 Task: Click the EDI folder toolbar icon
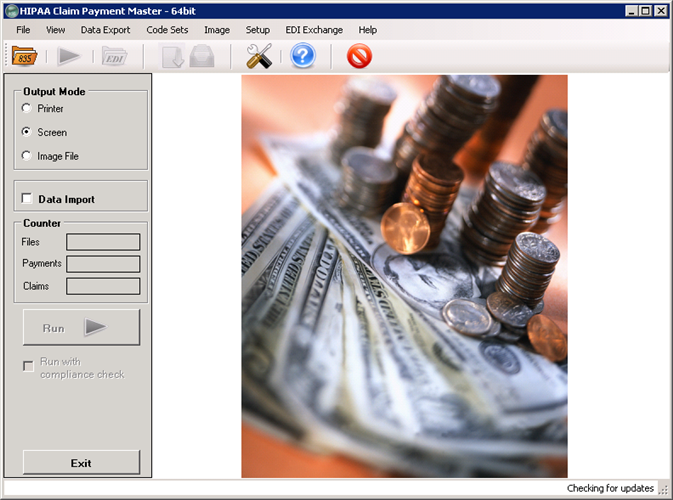point(115,57)
